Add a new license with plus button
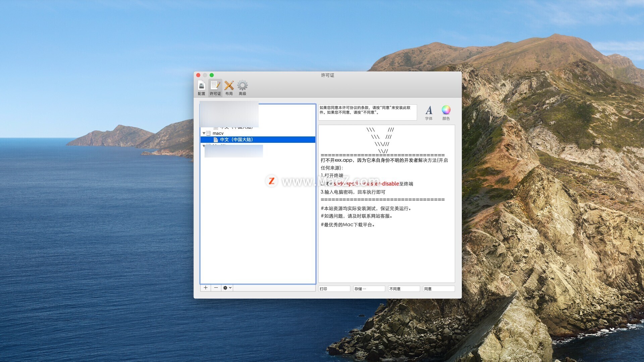The image size is (644, 362). [x=206, y=288]
